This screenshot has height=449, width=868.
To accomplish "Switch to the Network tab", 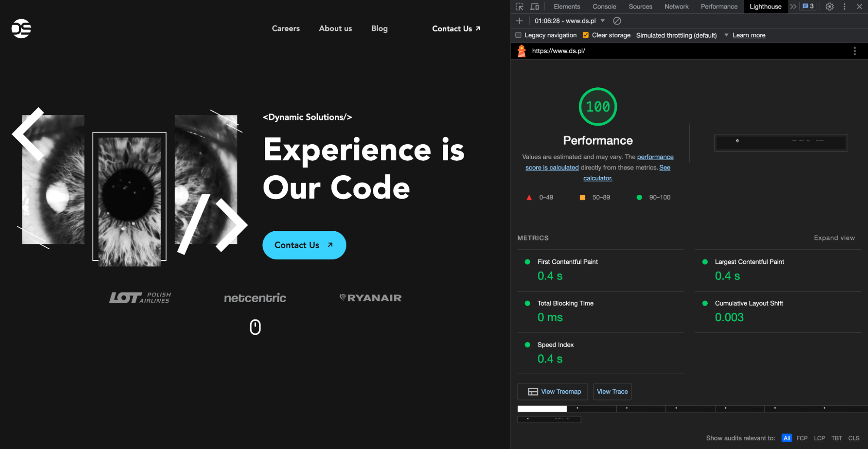I will pyautogui.click(x=676, y=7).
